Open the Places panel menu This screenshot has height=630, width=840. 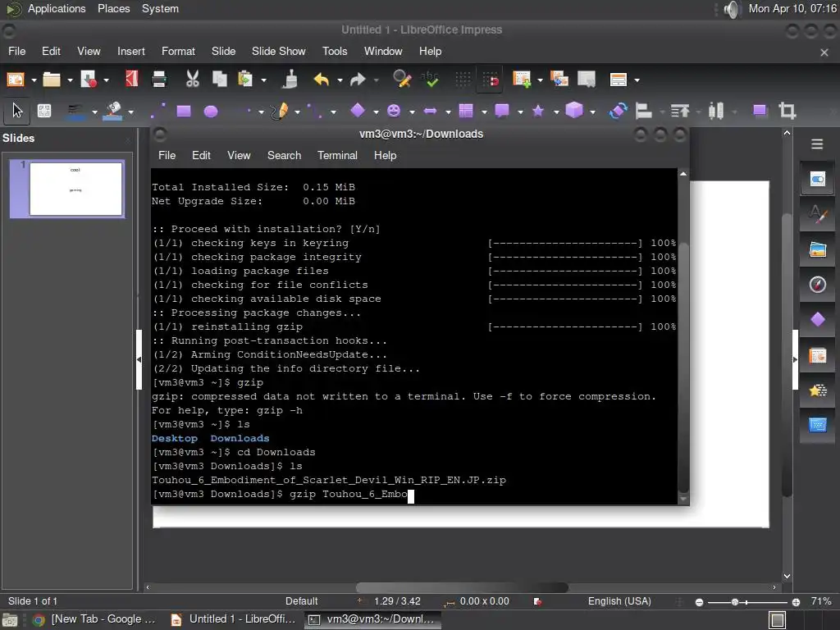click(113, 8)
